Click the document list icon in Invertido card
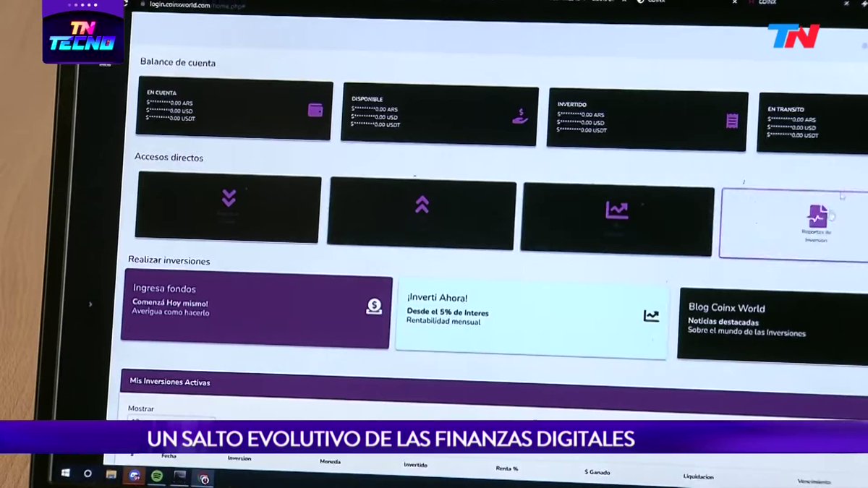The height and width of the screenshot is (488, 868). (732, 121)
